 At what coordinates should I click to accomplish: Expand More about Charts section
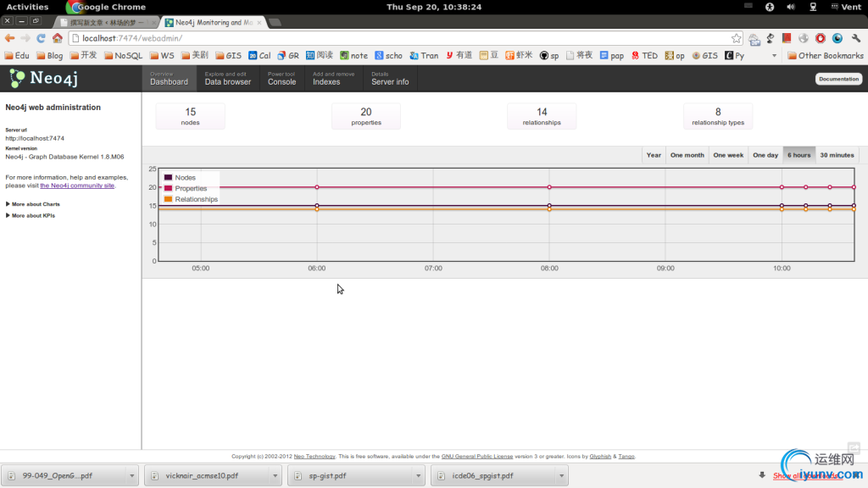tap(33, 204)
